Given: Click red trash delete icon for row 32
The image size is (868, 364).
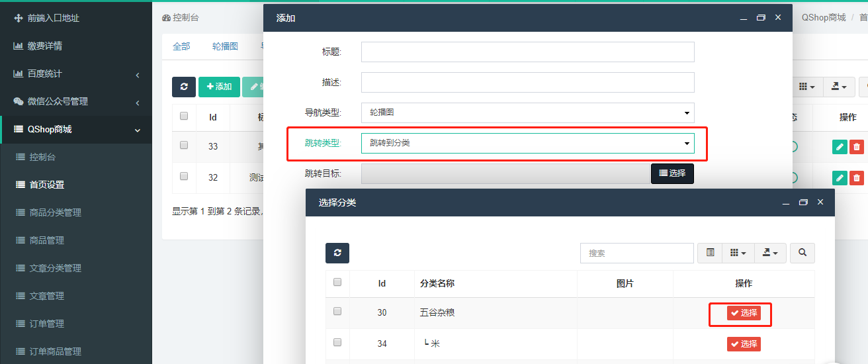Looking at the screenshot, I should point(857,177).
